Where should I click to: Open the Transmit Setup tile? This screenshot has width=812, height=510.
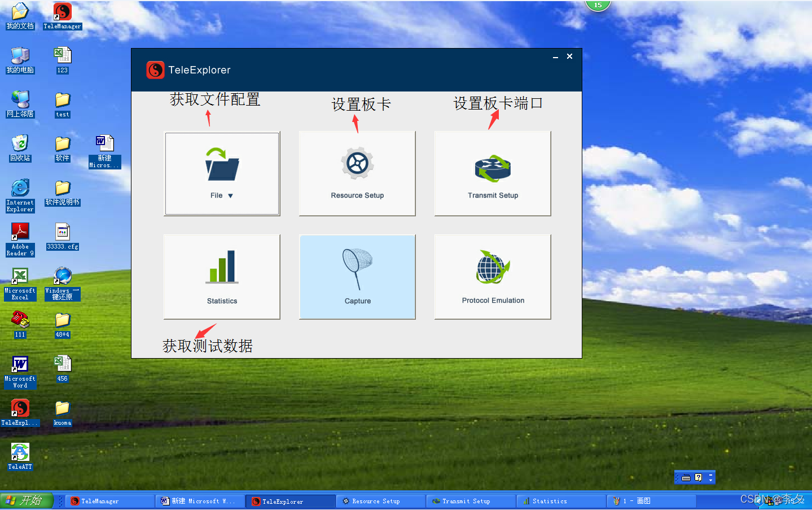point(493,173)
